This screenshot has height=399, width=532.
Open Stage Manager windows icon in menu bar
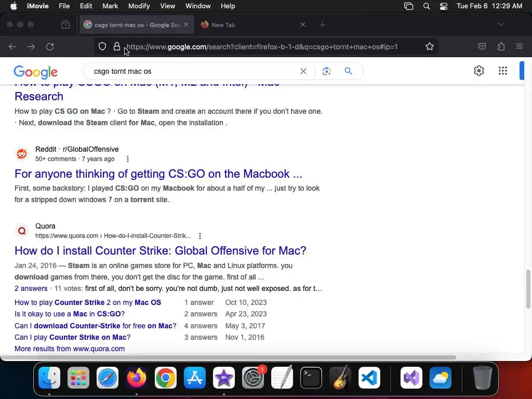(408, 6)
